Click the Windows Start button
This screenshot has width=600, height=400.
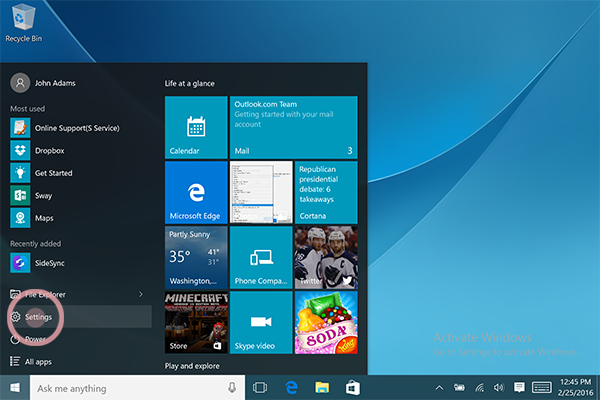(x=15, y=388)
